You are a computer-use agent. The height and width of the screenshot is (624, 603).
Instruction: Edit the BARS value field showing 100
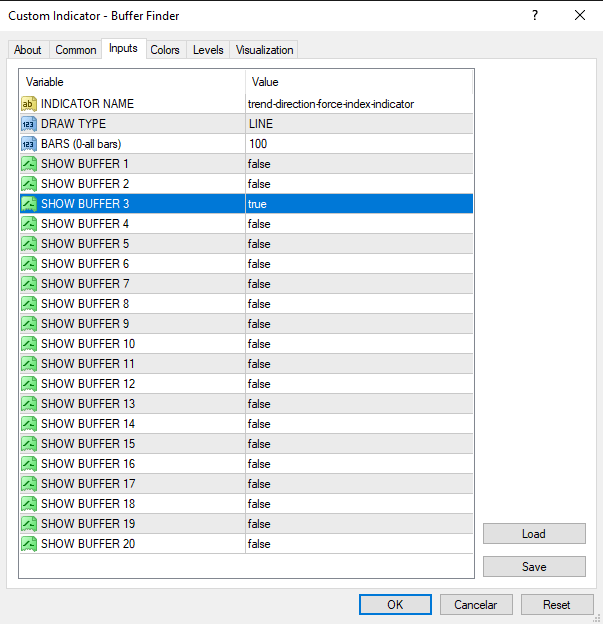click(x=358, y=144)
